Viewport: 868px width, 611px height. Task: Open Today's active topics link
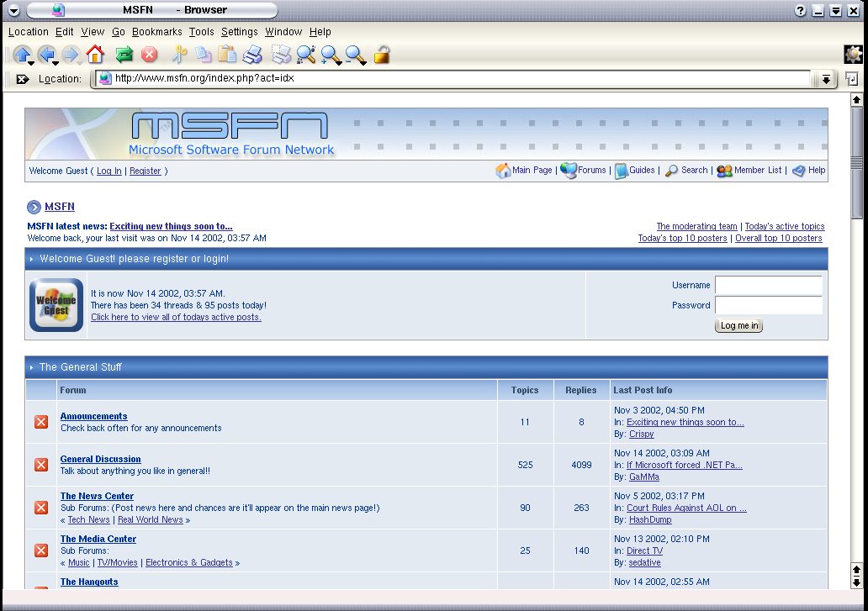(785, 226)
